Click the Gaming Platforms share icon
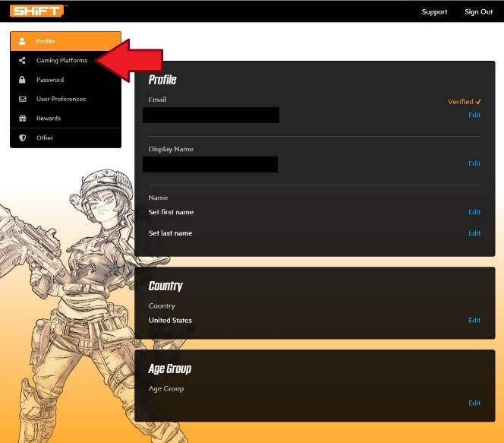504x443 pixels. [22, 60]
